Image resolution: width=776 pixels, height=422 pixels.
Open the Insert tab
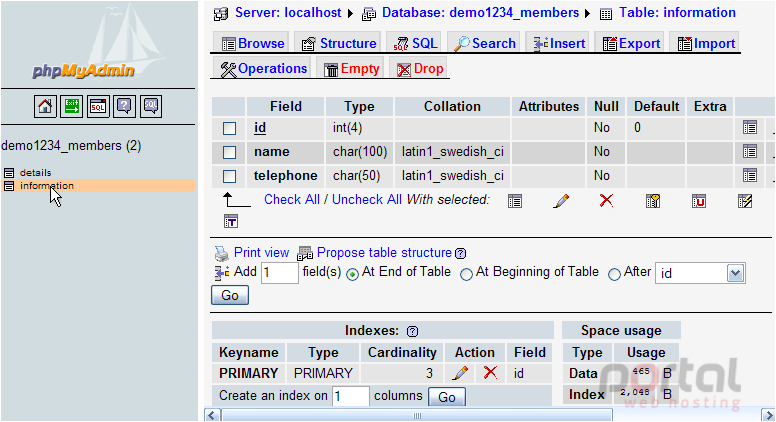559,44
